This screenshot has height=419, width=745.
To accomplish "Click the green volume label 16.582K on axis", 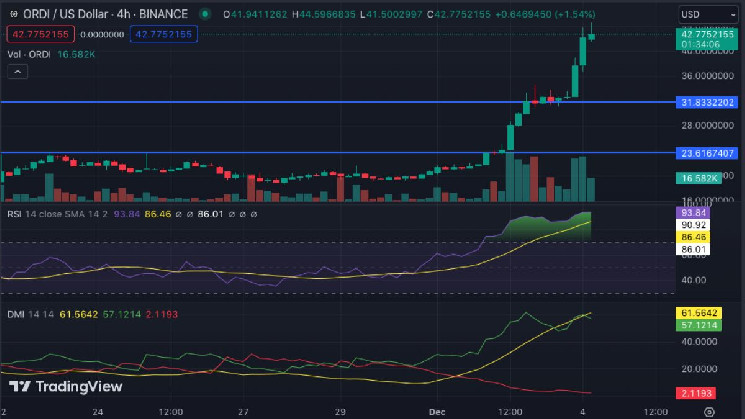I will coord(699,178).
